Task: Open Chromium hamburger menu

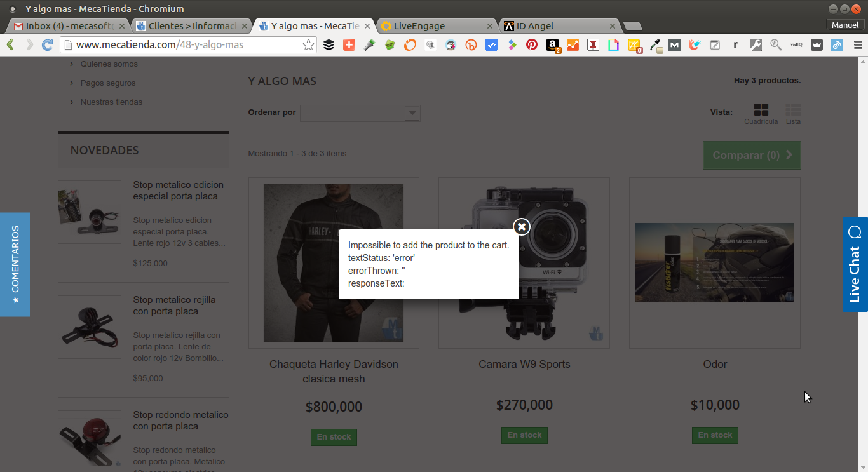Action: [x=857, y=45]
